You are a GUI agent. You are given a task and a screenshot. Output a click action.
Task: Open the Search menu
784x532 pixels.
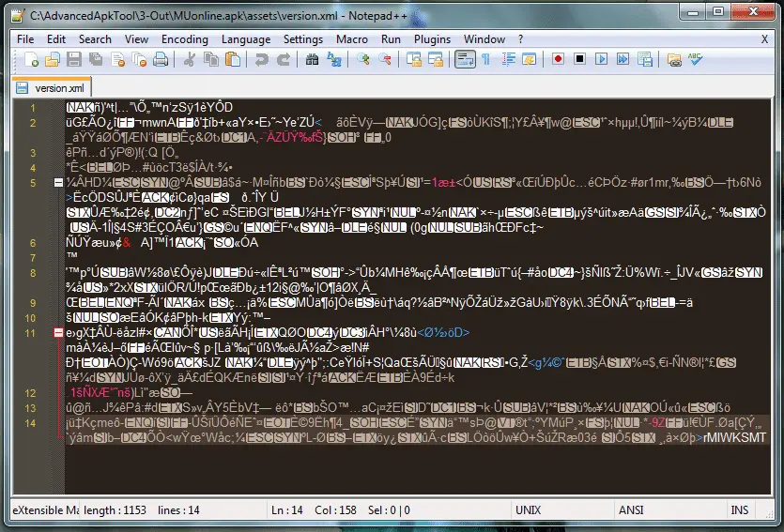pyautogui.click(x=95, y=39)
